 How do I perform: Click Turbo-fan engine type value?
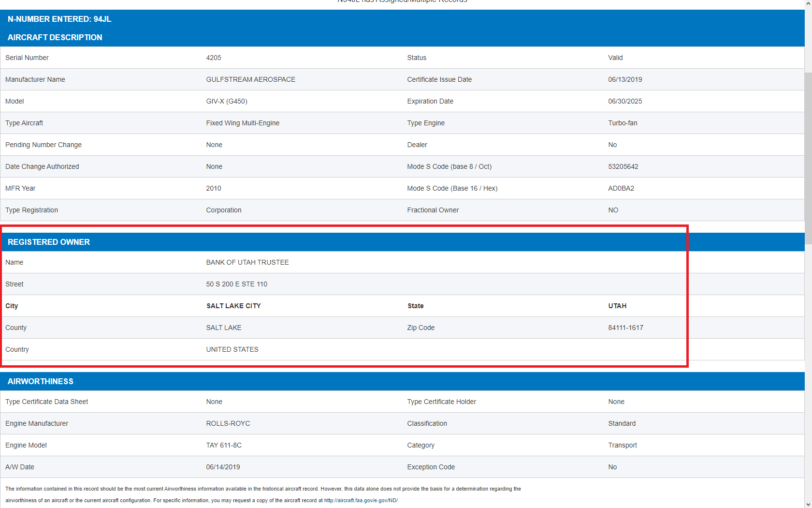click(x=623, y=123)
